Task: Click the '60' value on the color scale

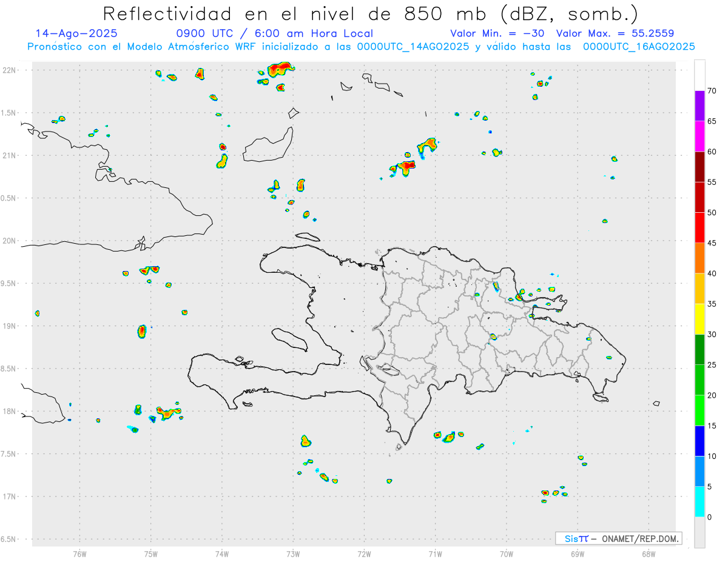Action: pos(712,152)
